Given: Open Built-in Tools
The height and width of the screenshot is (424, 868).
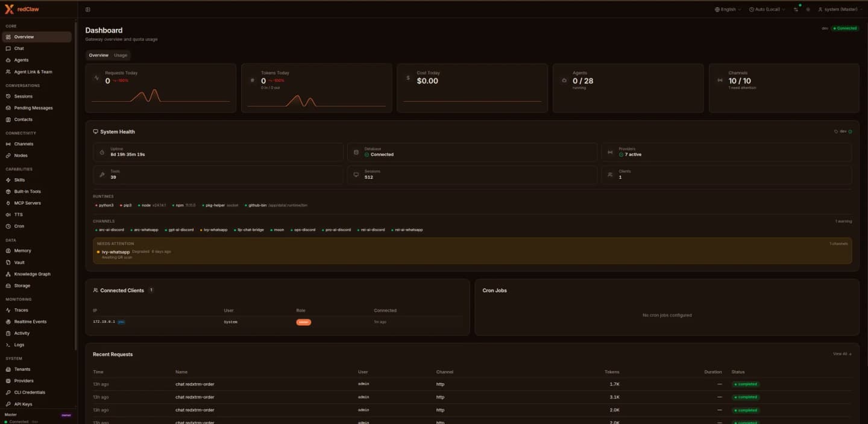Looking at the screenshot, I should (x=37, y=192).
